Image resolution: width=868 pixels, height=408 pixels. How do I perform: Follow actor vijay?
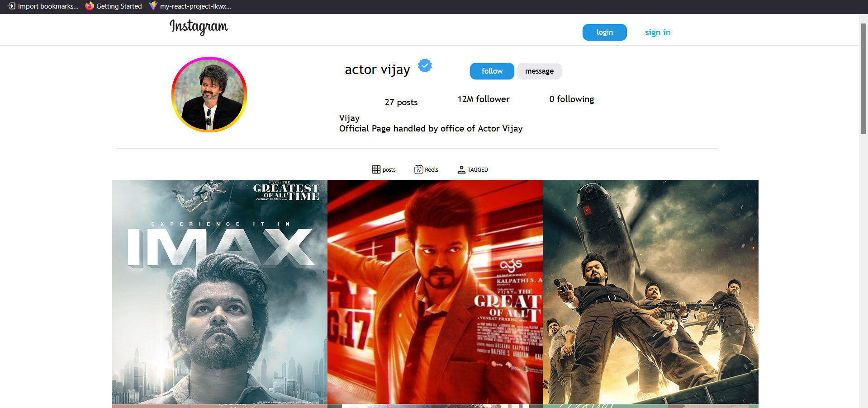(492, 71)
